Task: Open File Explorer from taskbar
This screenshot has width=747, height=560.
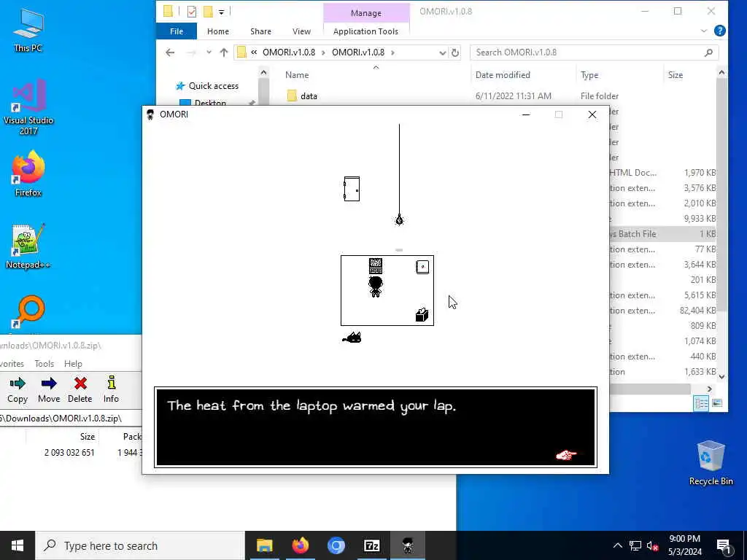Action: tap(264, 545)
